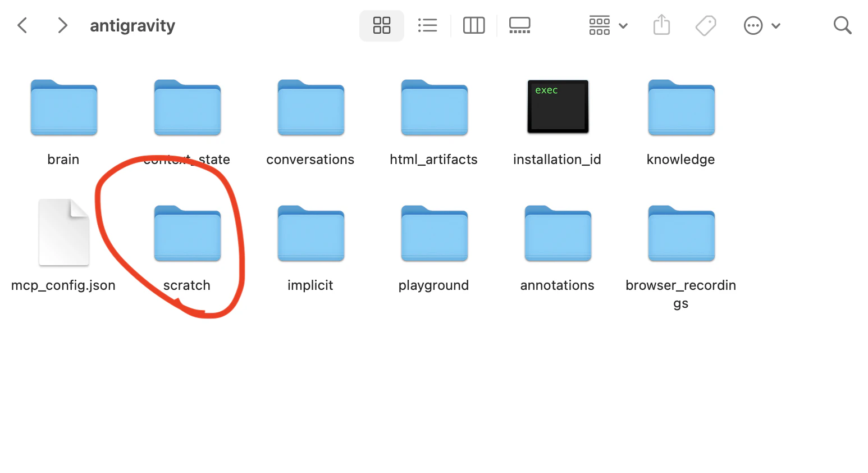Click the "knowledge" name label

click(681, 160)
